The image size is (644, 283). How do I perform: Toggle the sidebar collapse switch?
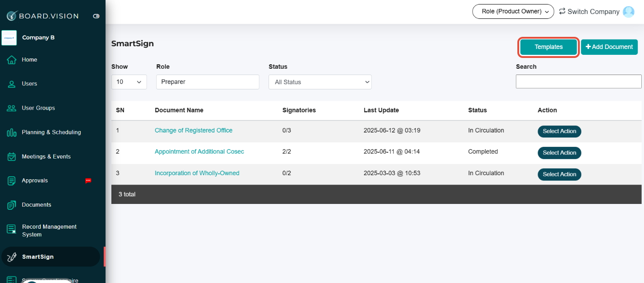tap(96, 16)
